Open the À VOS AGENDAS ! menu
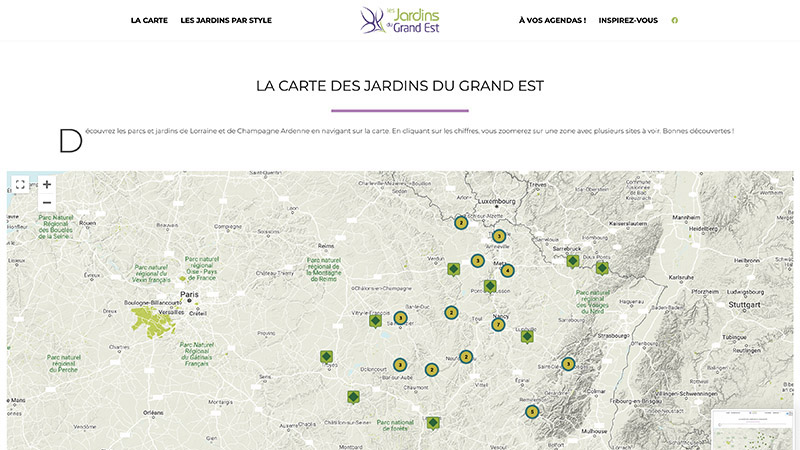 [x=552, y=20]
